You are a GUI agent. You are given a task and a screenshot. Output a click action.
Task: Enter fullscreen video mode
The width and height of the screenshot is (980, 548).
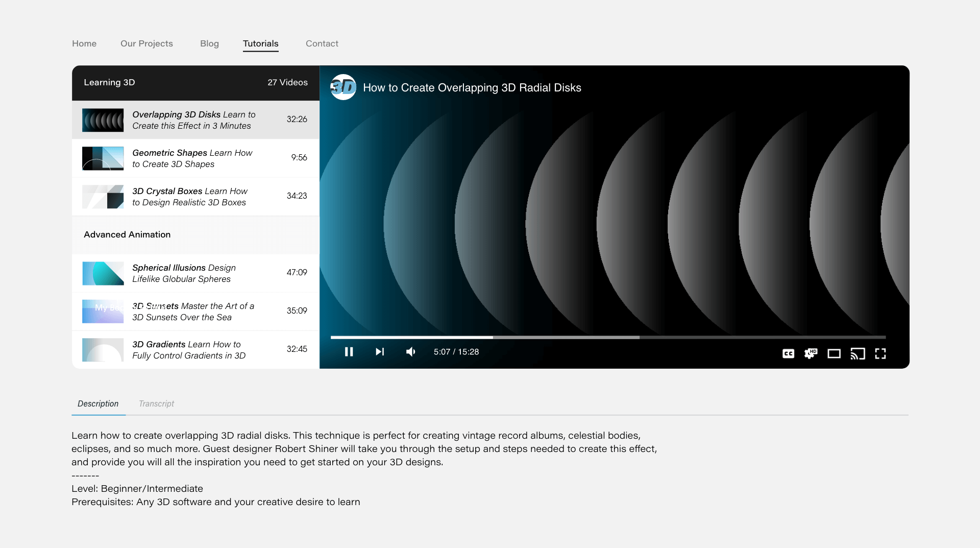(880, 353)
